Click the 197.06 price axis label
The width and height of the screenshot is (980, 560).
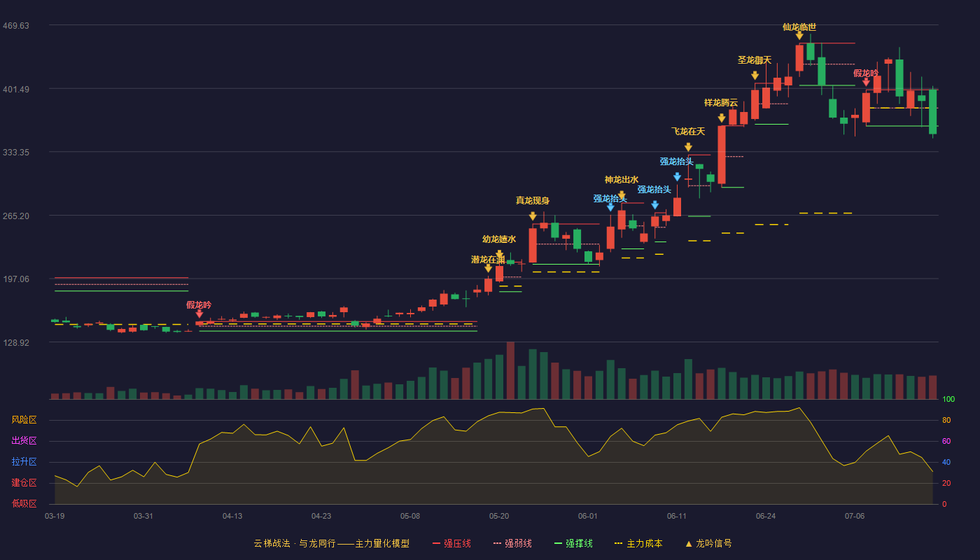tap(15, 279)
